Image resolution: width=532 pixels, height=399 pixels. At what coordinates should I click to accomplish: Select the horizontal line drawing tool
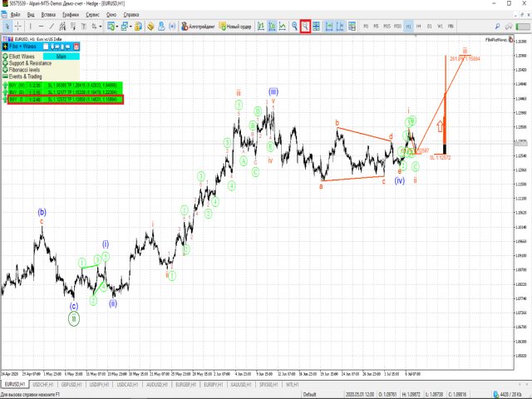[41, 26]
